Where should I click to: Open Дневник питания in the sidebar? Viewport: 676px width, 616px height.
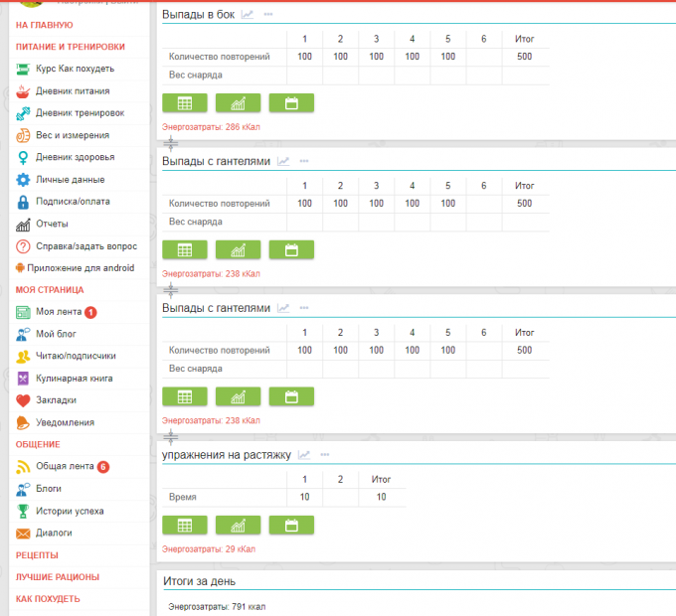[72, 90]
